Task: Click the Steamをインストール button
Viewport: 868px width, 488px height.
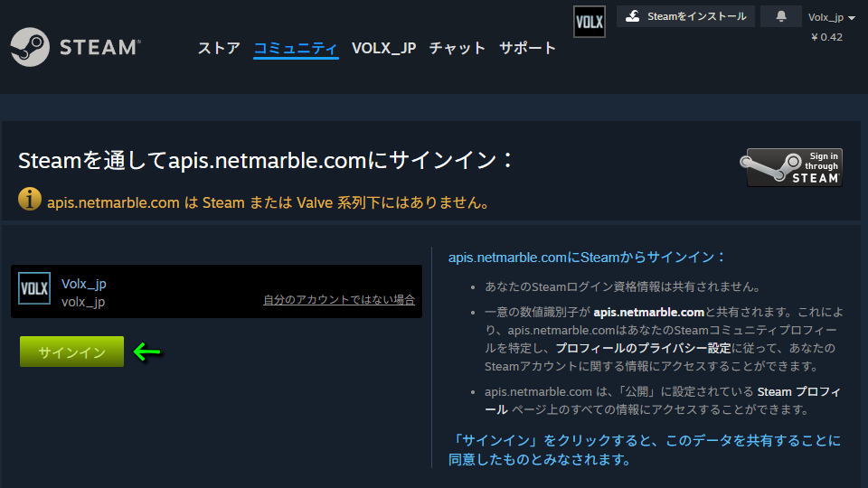Action: 684,16
